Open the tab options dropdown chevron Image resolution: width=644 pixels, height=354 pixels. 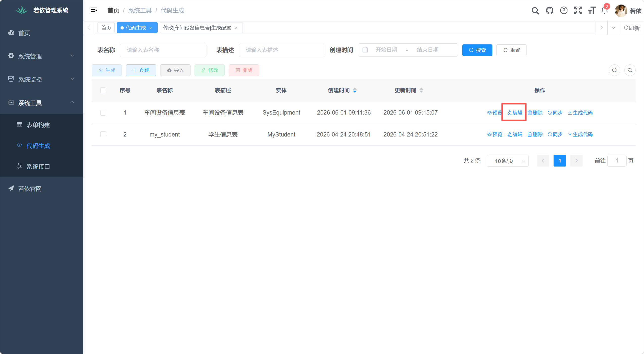(613, 28)
